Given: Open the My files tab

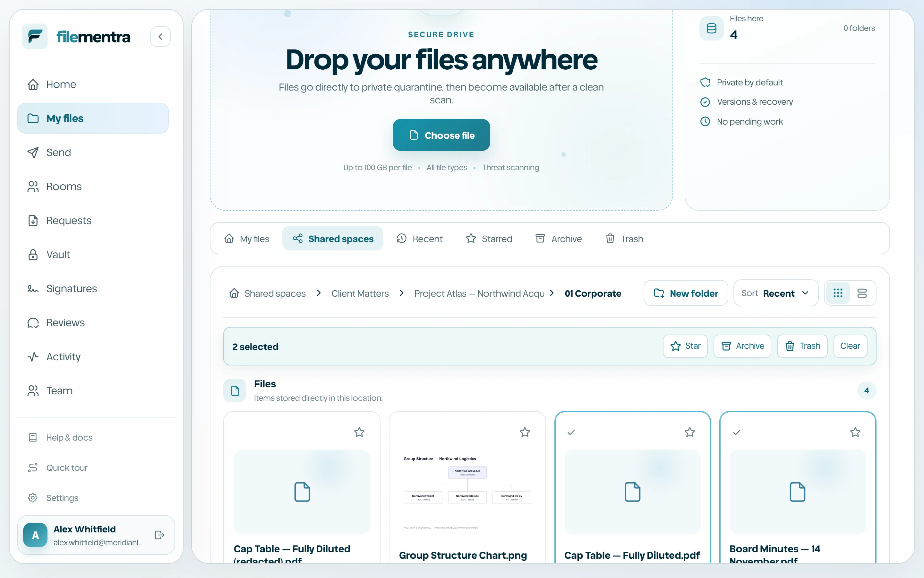Looking at the screenshot, I should [x=247, y=239].
